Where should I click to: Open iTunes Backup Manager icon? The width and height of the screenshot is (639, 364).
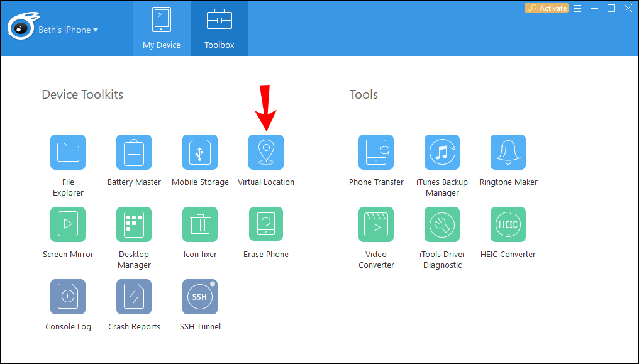click(442, 152)
